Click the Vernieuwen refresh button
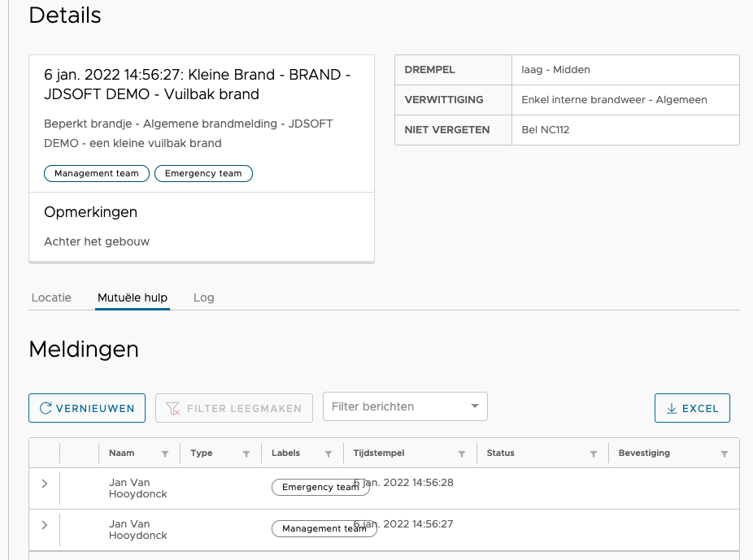Image resolution: width=753 pixels, height=560 pixels. [87, 408]
